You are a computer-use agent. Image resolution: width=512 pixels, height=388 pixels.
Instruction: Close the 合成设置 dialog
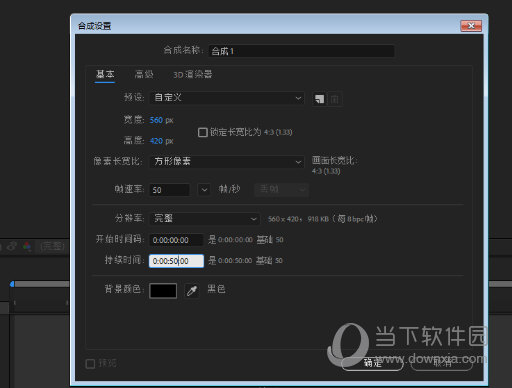tap(471, 26)
